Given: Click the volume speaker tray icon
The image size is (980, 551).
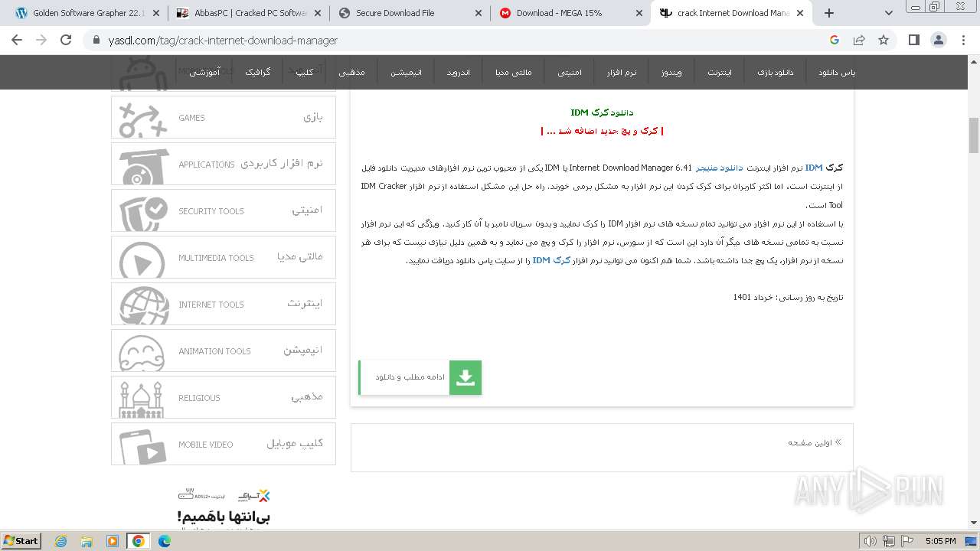Looking at the screenshot, I should 870,541.
